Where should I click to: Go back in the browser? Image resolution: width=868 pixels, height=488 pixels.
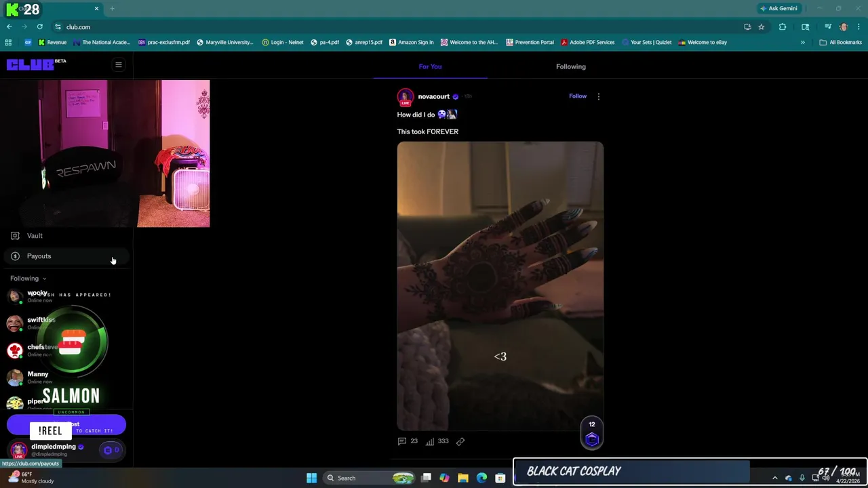(9, 27)
